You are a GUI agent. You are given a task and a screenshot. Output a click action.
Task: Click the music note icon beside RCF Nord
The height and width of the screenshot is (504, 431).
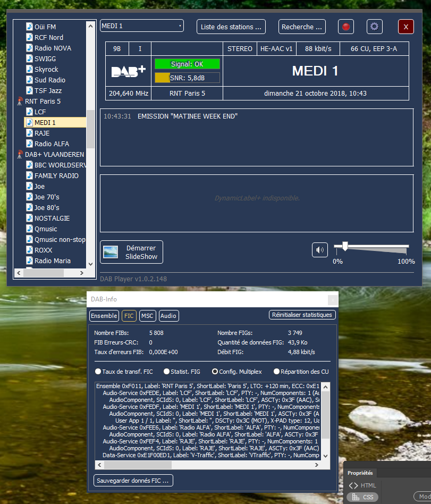coord(29,37)
